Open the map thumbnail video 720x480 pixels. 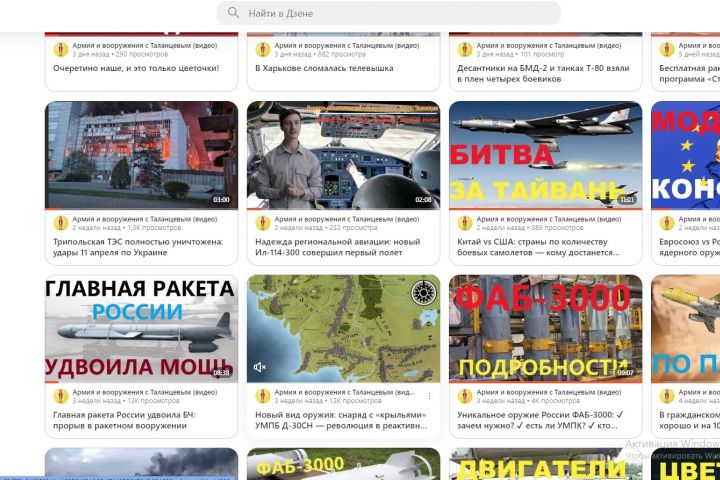point(343,329)
